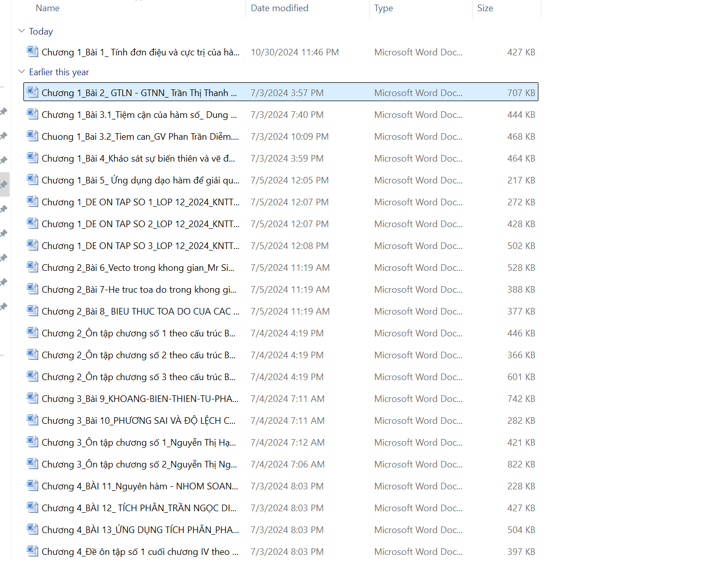This screenshot has height=561, width=728.
Task: Click Word icon of Chương 1_Bài 2_ GTLN - GTNN file
Action: point(33,92)
